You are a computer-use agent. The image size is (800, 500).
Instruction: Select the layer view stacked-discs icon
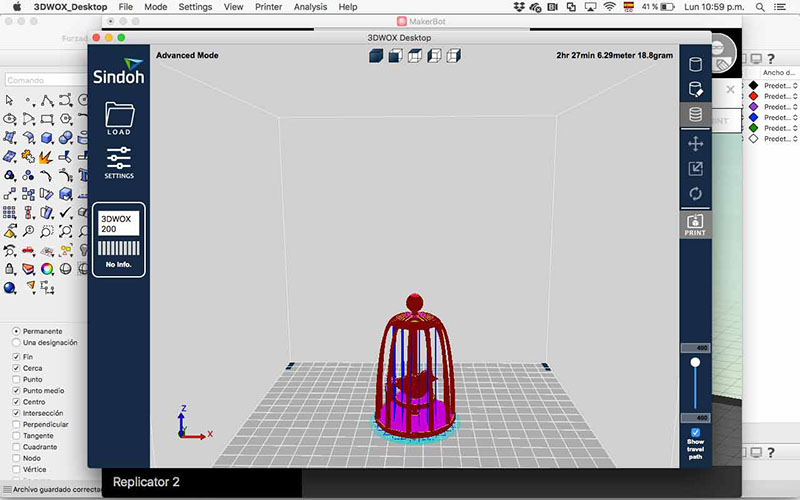click(x=695, y=114)
